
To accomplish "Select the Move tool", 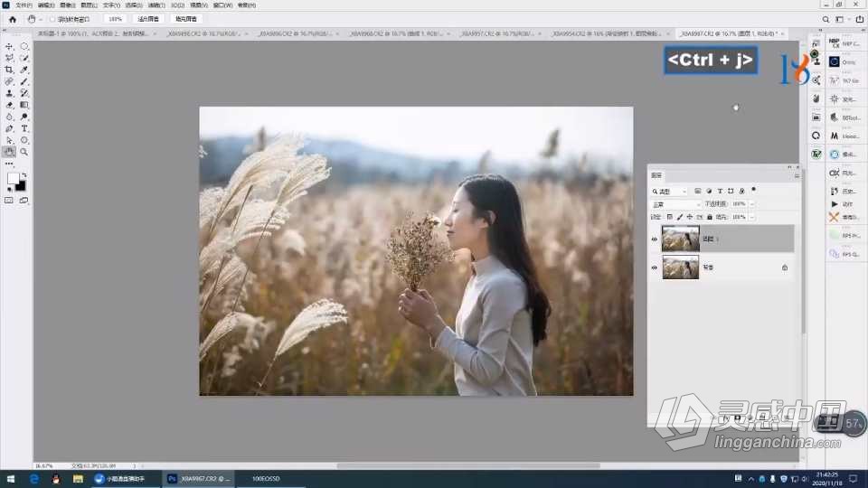I will pos(9,46).
